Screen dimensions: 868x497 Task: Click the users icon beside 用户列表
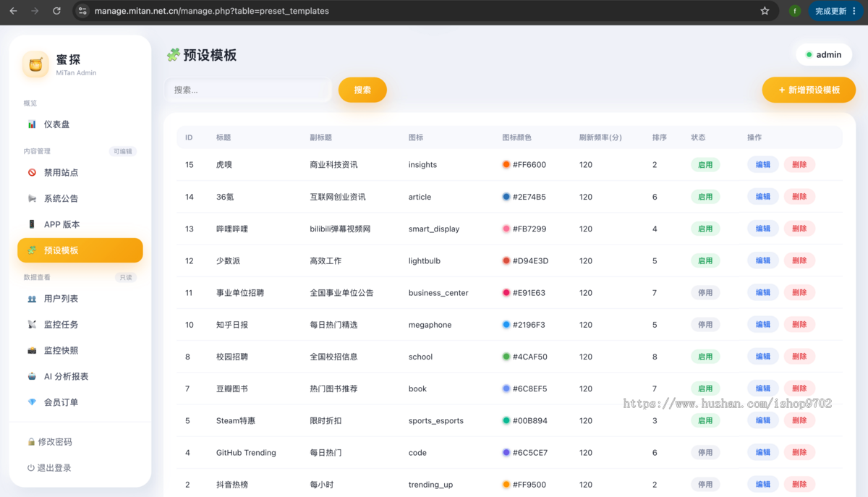[32, 299]
